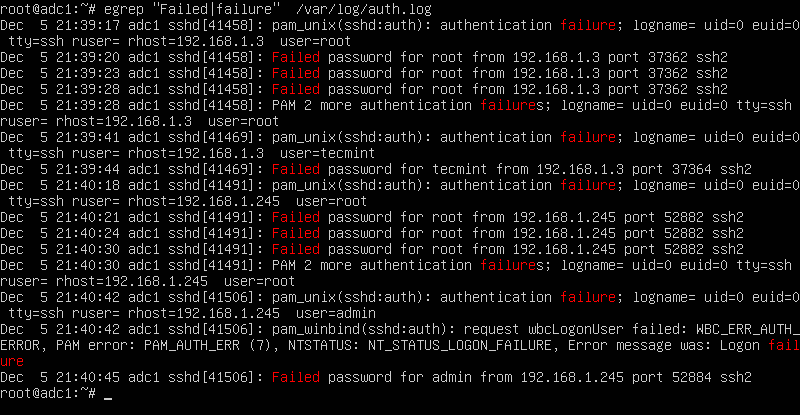Click the blinking cursor at the bottom prompt
Viewport: 800px width, 415px height.
(108, 395)
